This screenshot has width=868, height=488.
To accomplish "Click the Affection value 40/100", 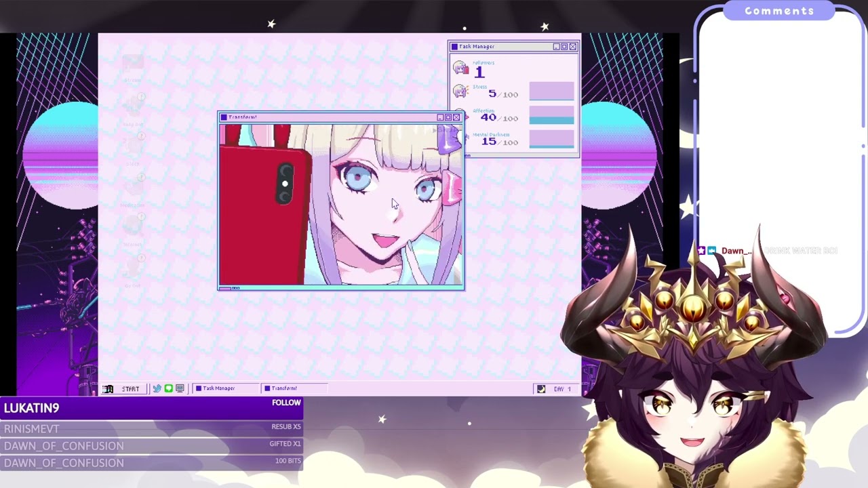I will click(x=499, y=118).
